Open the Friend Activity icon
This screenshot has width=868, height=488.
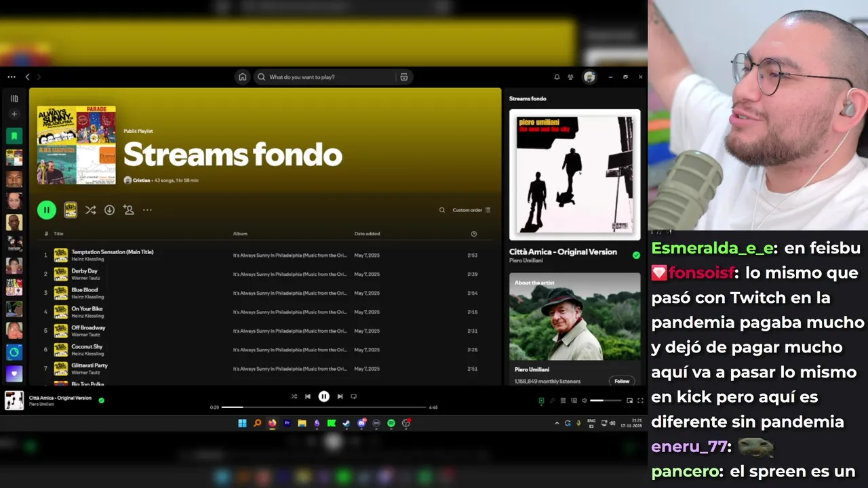pos(571,77)
